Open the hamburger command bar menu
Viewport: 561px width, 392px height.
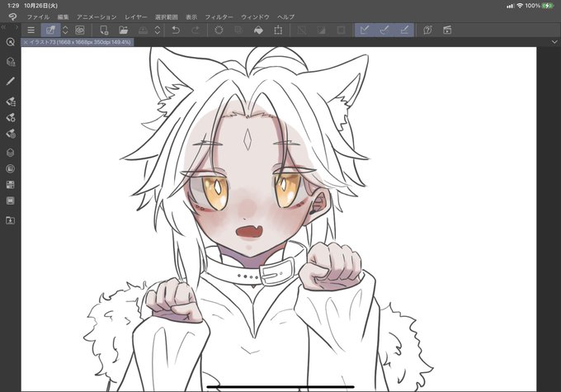[x=31, y=31]
